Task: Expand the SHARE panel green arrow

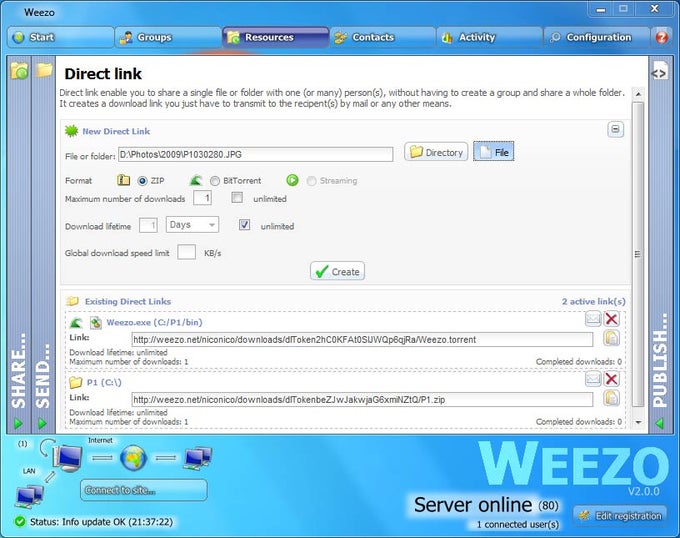Action: coord(18,423)
